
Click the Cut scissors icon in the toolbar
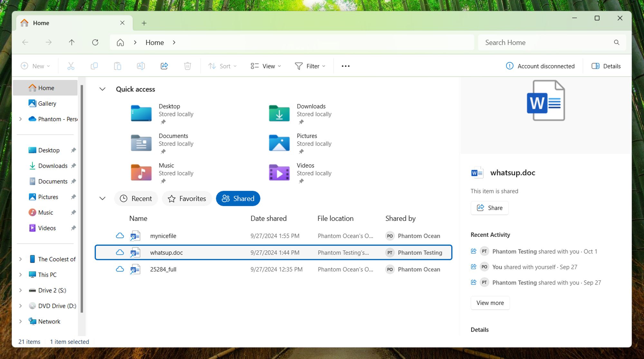pos(71,66)
